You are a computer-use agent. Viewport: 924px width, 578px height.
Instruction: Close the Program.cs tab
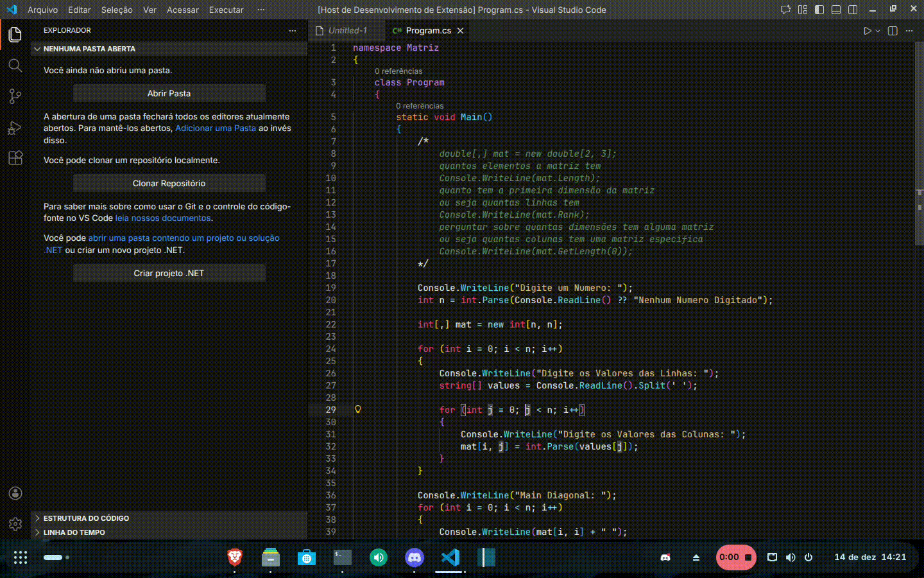pyautogui.click(x=460, y=31)
